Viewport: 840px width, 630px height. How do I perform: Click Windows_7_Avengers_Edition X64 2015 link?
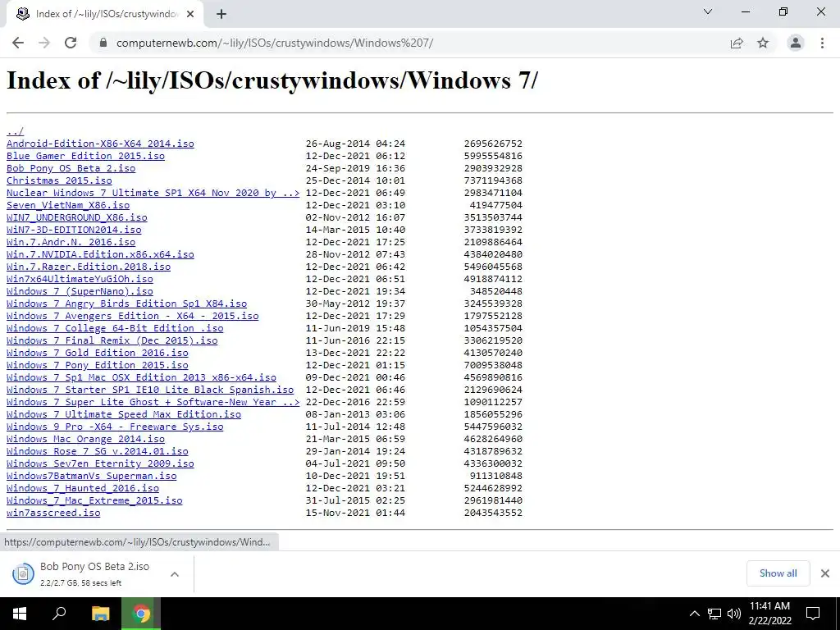point(132,316)
